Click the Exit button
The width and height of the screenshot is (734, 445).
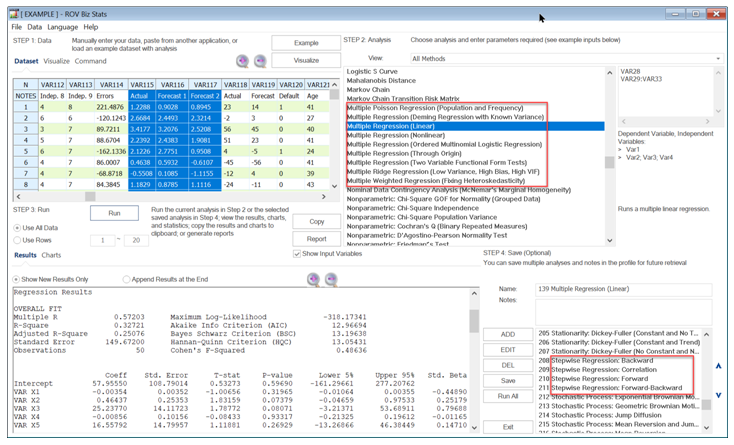tap(508, 427)
